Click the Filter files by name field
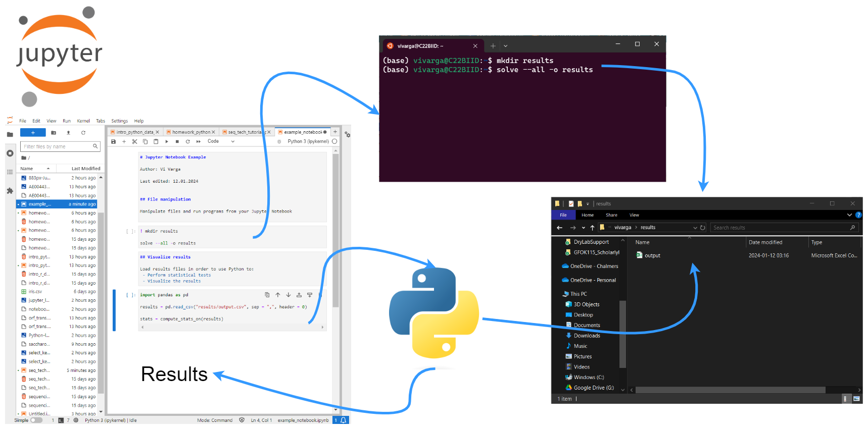The width and height of the screenshot is (868, 429). [57, 146]
